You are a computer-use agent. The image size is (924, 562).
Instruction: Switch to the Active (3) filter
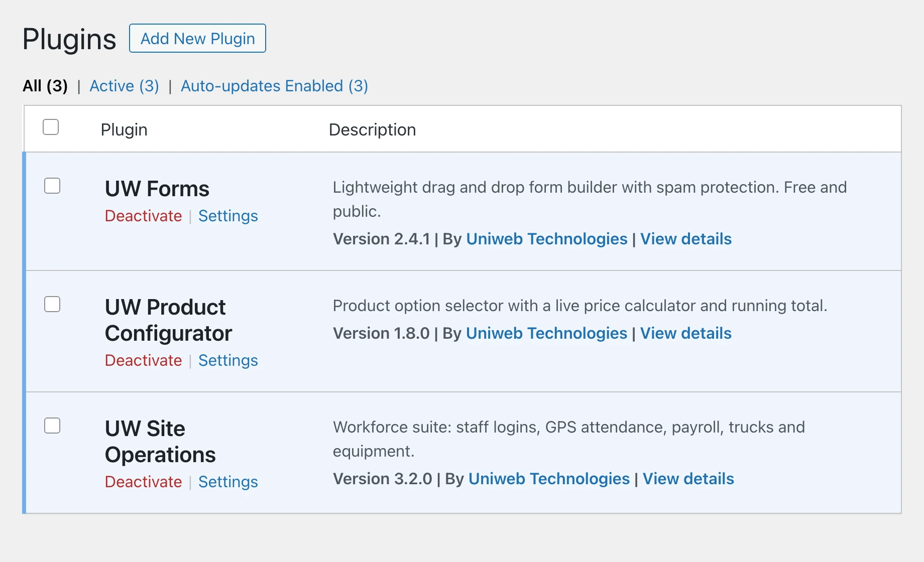coord(124,86)
